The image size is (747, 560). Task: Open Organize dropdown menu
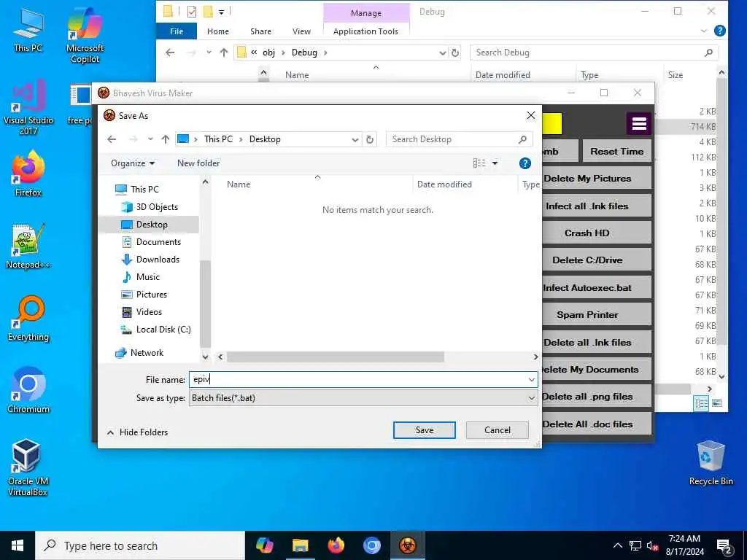coord(133,163)
